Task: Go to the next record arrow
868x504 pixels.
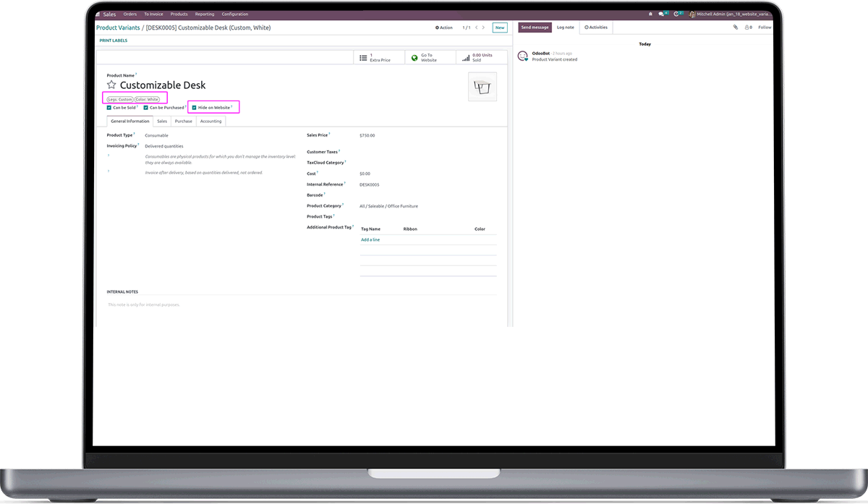Action: click(484, 27)
